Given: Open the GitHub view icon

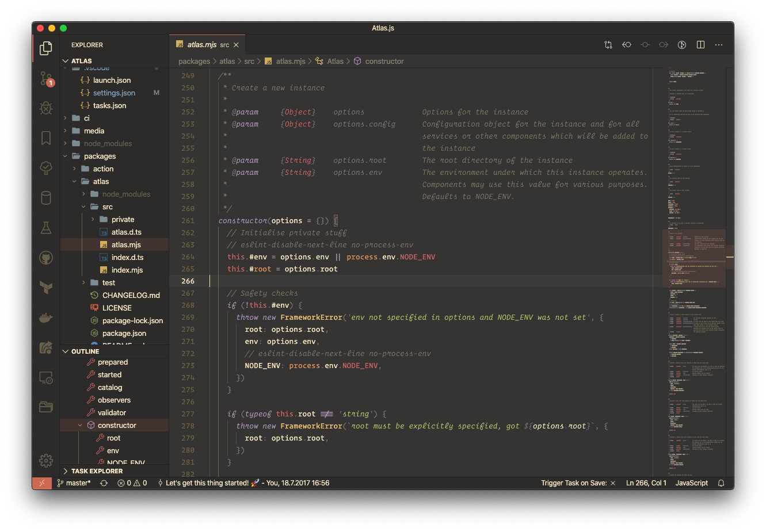Looking at the screenshot, I should pos(46,258).
